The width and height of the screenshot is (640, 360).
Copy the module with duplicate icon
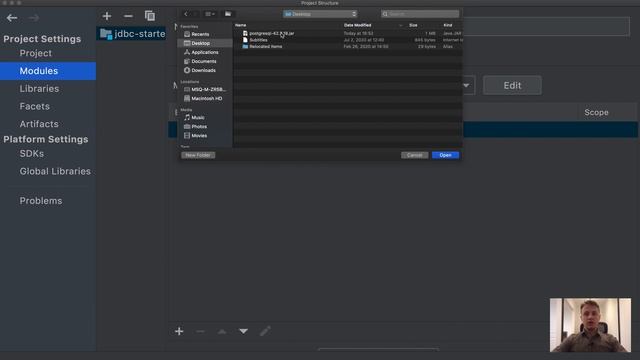coord(150,16)
